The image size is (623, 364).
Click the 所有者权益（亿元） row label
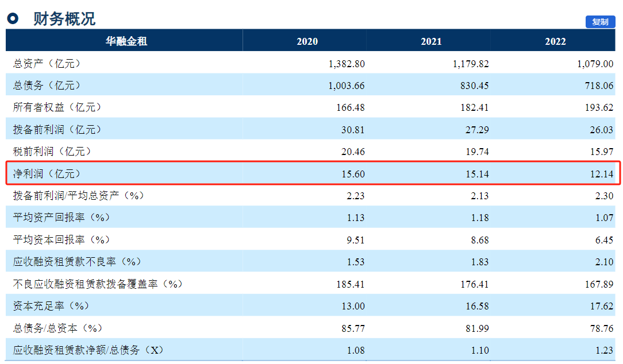click(57, 107)
